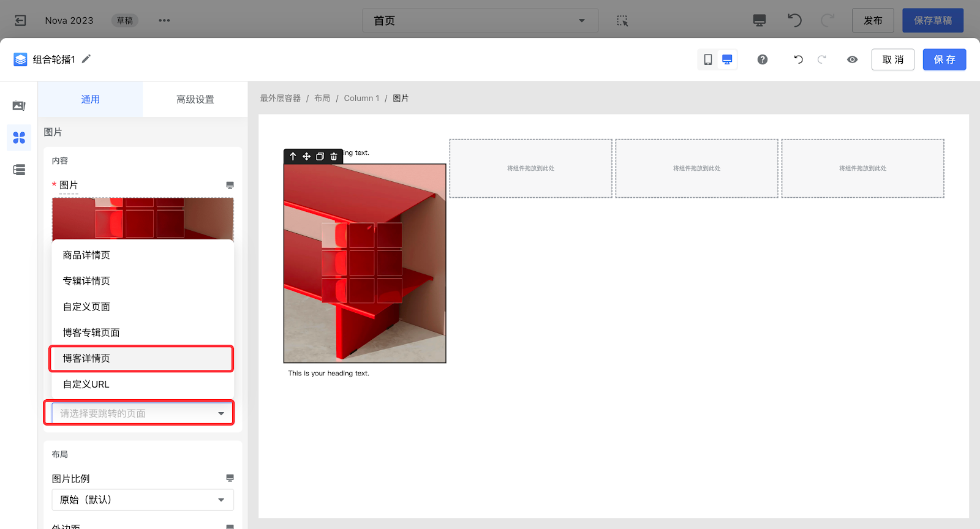The width and height of the screenshot is (980, 529).
Task: Click the blue 保存 button
Action: [944, 59]
